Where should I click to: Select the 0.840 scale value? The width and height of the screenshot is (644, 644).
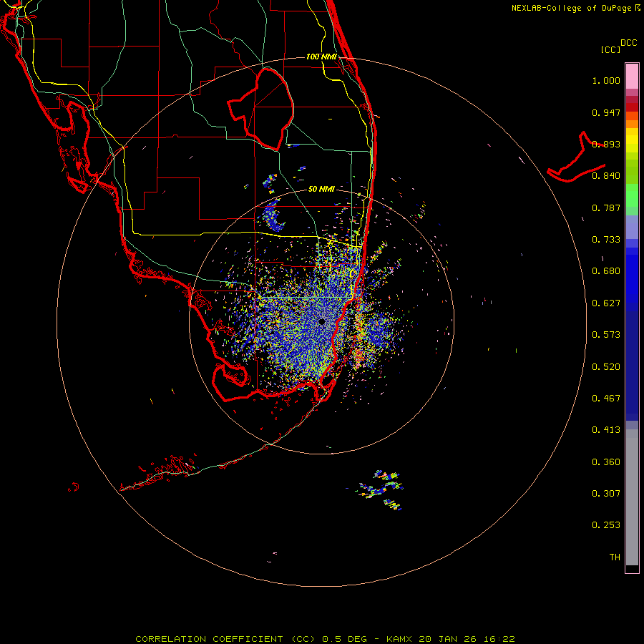(606, 176)
